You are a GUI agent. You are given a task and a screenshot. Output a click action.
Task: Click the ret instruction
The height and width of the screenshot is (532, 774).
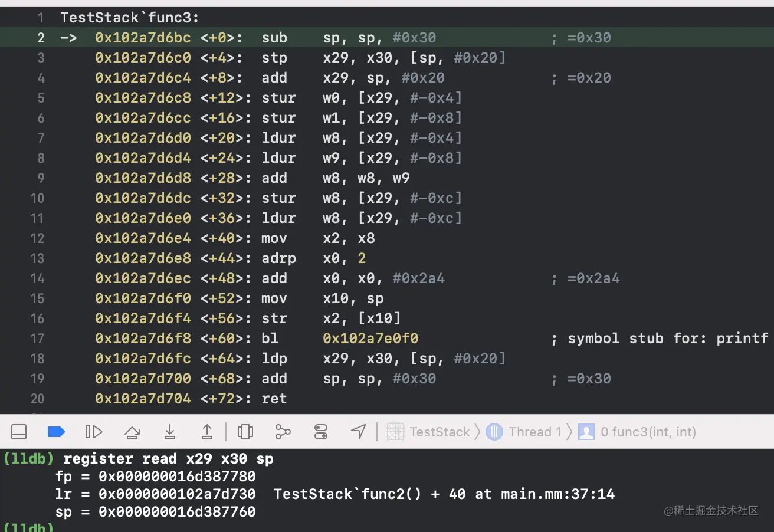click(x=274, y=399)
